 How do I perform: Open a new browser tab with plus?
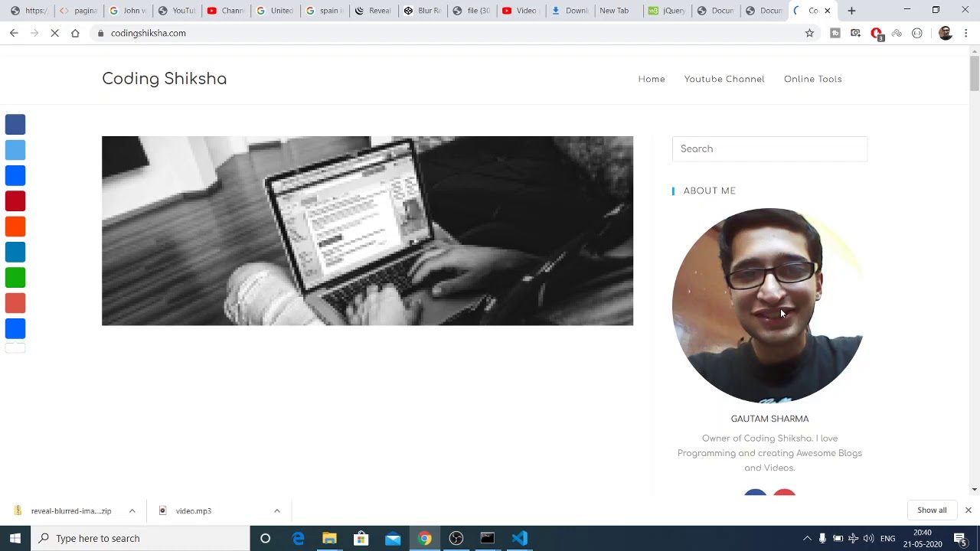click(851, 11)
